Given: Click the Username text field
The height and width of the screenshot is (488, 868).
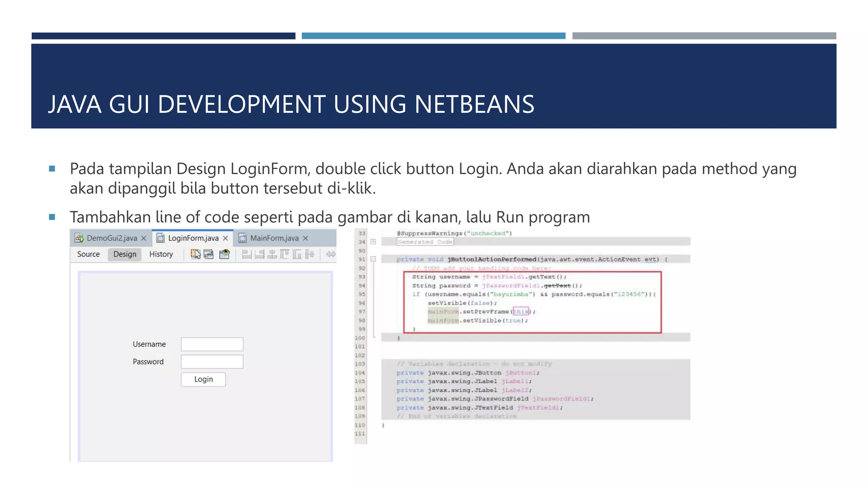Looking at the screenshot, I should [x=212, y=344].
